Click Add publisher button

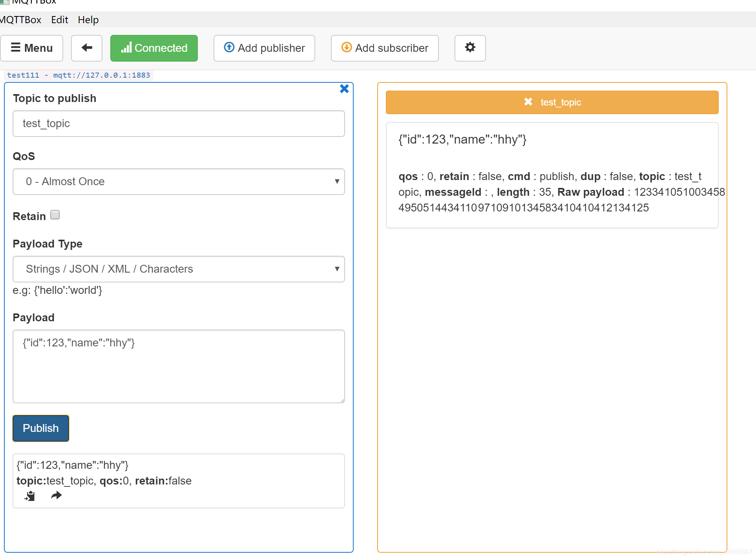264,48
